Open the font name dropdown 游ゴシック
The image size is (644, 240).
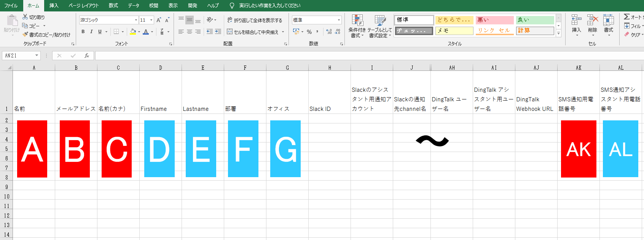(x=136, y=20)
